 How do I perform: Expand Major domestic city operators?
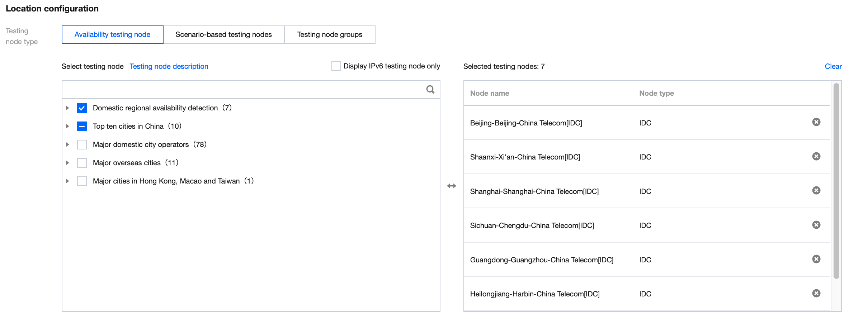click(67, 145)
